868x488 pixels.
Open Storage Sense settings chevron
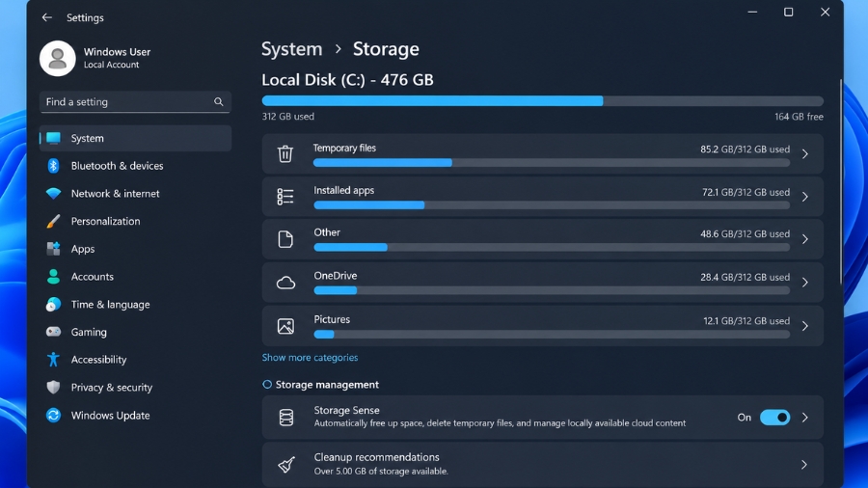805,418
